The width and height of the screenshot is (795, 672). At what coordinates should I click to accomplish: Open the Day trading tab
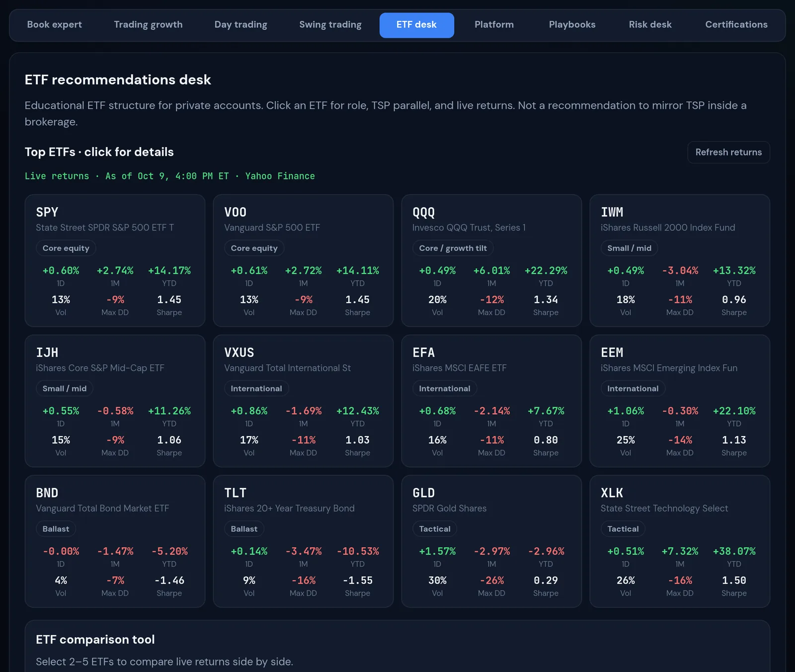[241, 25]
